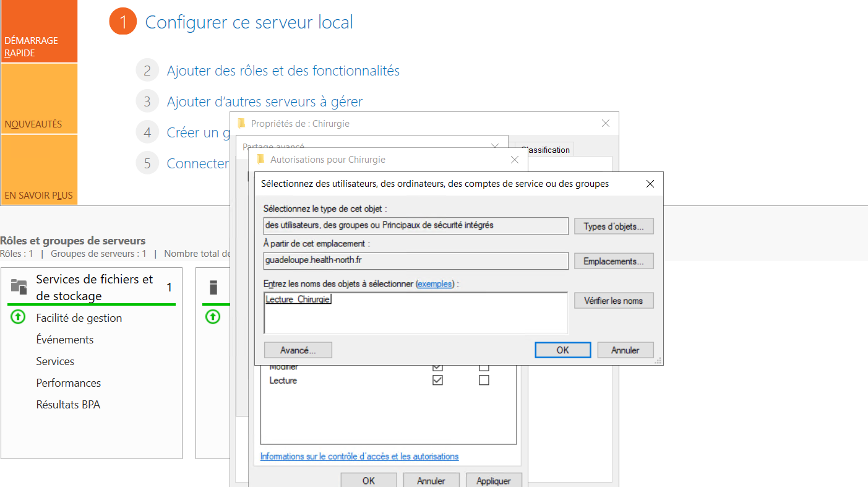Image resolution: width=868 pixels, height=487 pixels.
Task: Click the step 2 number circle
Action: coord(147,71)
